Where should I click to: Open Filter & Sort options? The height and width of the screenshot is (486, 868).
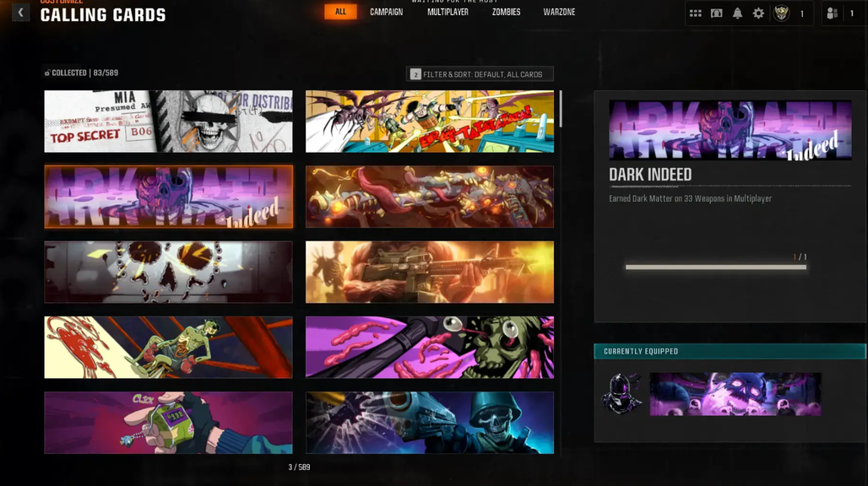pos(480,74)
